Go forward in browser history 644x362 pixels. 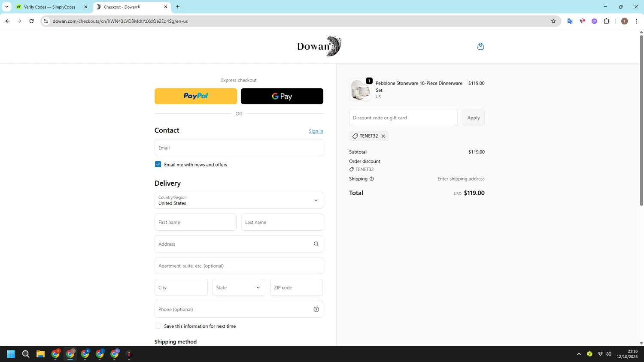pyautogui.click(x=19, y=21)
